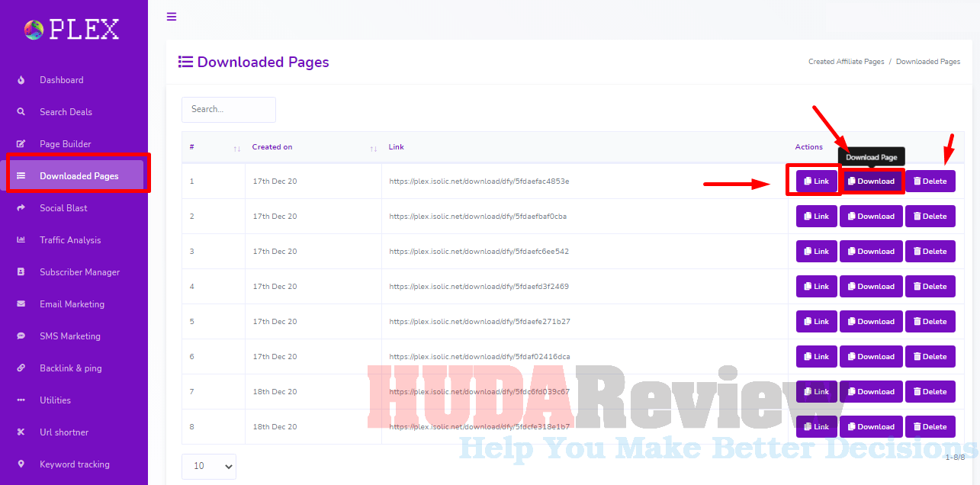
Task: Copy Link for row 1
Action: click(x=817, y=181)
